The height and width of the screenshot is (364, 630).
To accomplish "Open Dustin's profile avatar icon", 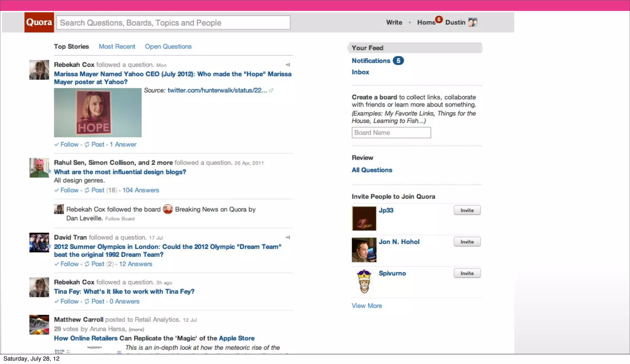I will click(x=473, y=22).
